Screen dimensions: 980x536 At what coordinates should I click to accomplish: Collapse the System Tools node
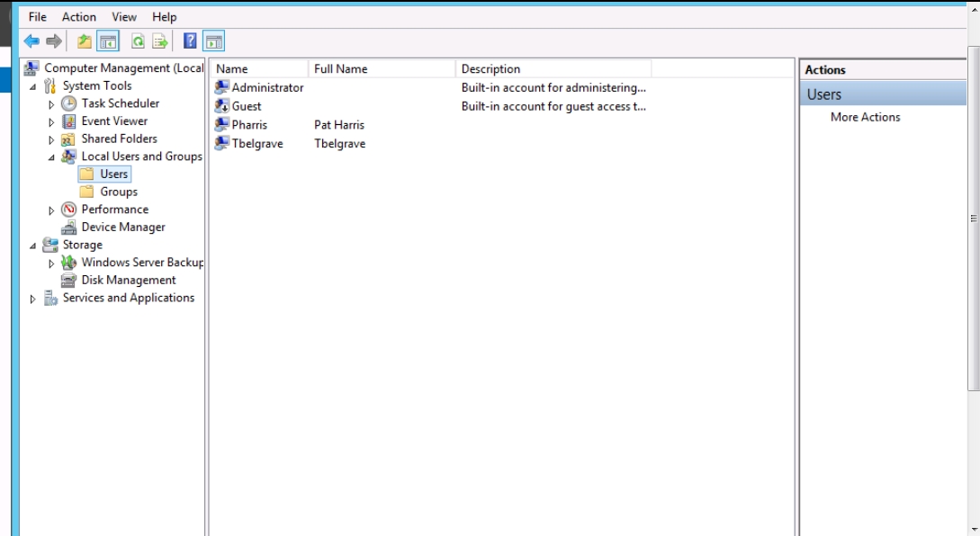(32, 87)
